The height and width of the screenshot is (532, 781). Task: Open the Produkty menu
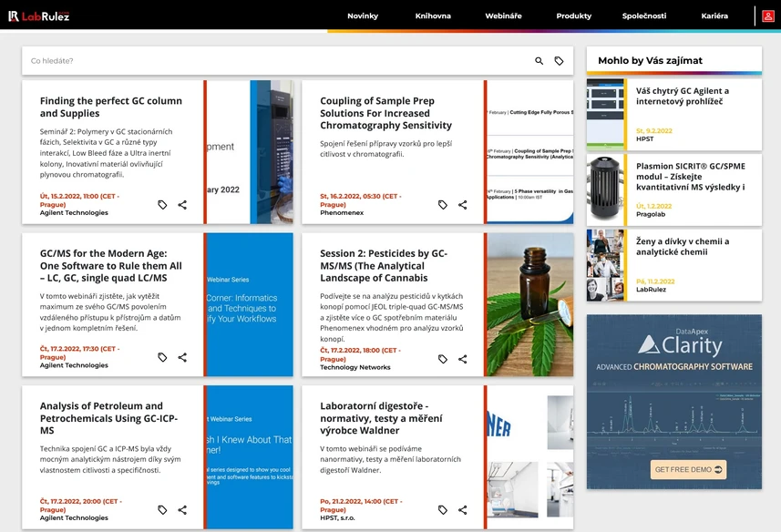coord(574,15)
